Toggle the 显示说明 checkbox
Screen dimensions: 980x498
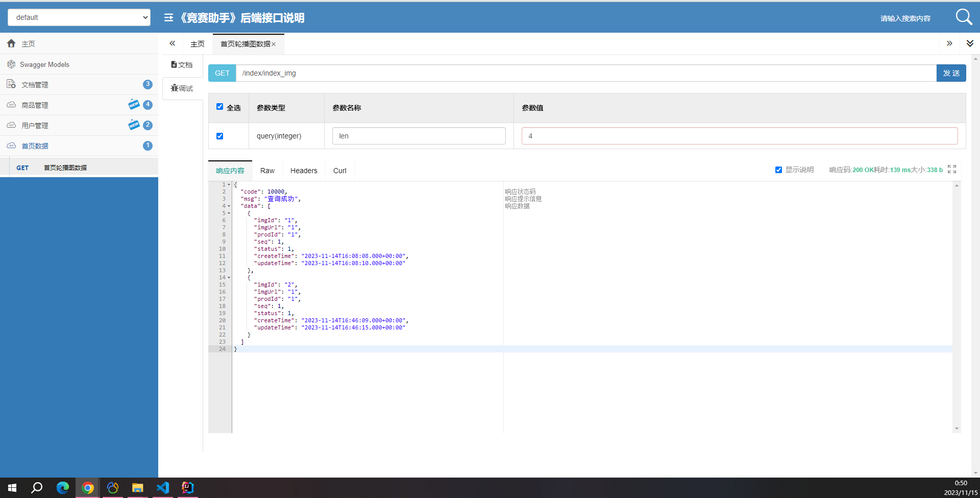[778, 170]
